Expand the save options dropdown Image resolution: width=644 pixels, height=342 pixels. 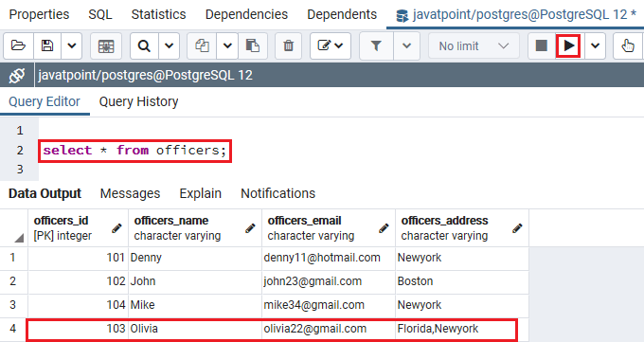[71, 45]
